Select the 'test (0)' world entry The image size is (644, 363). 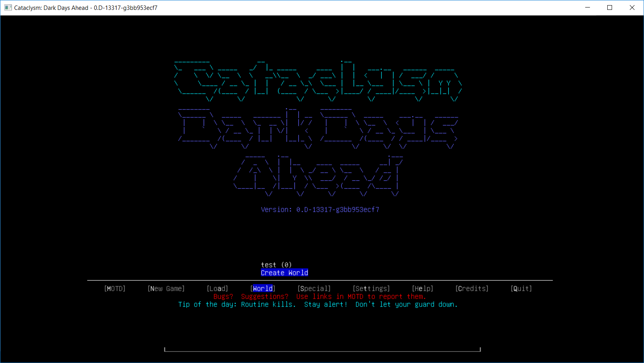tap(276, 265)
